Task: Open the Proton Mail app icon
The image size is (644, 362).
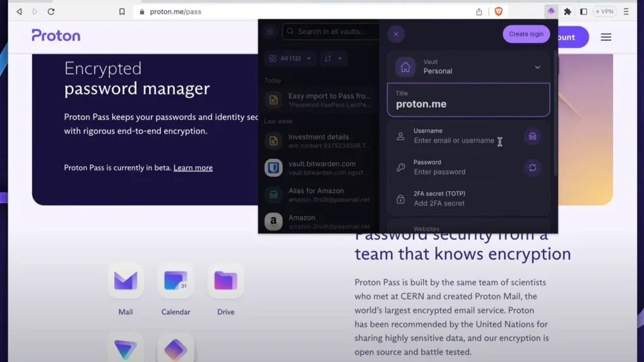Action: (x=126, y=281)
